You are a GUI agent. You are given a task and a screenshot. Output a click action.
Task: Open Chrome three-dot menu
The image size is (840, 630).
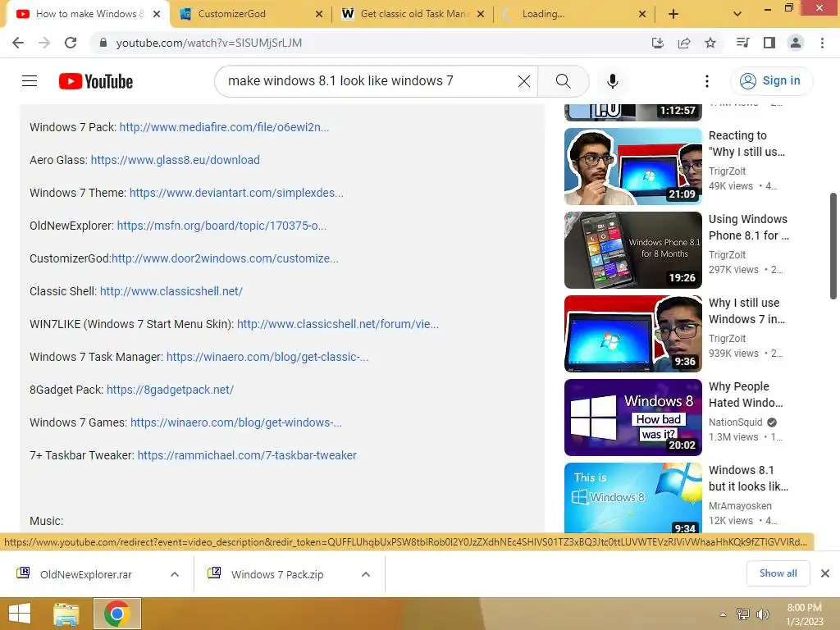tap(822, 43)
